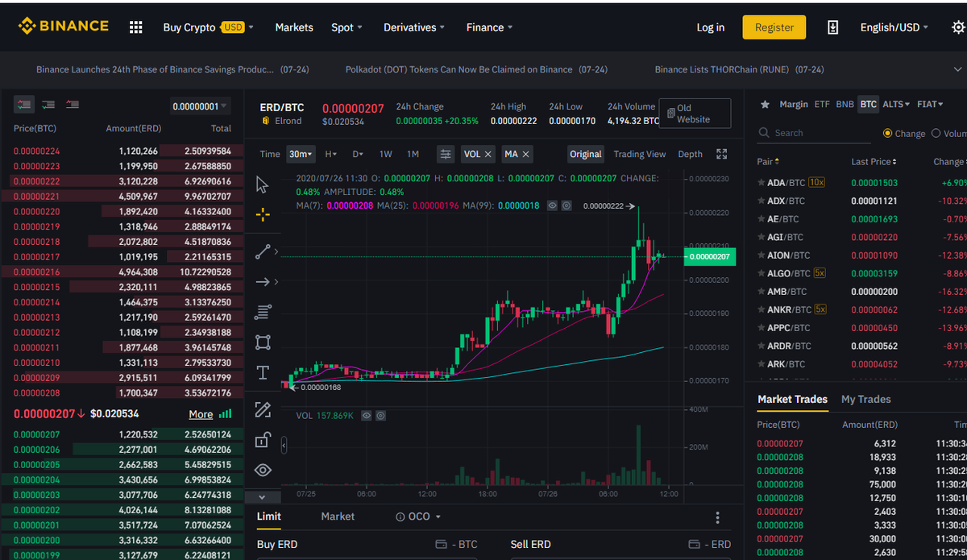Click the green depth bars icon beside More
Screen dimensions: 967x560
[x=225, y=414]
